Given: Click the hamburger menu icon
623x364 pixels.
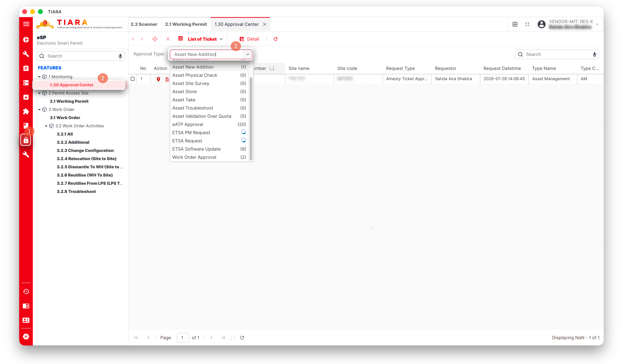Looking at the screenshot, I should coord(26,24).
